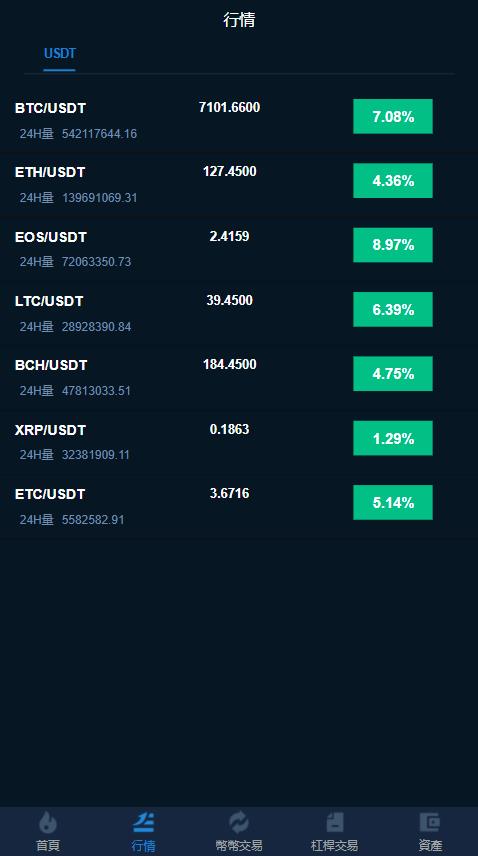Open the 首頁 flame icon
Screen dimensions: 478x856
[48, 822]
